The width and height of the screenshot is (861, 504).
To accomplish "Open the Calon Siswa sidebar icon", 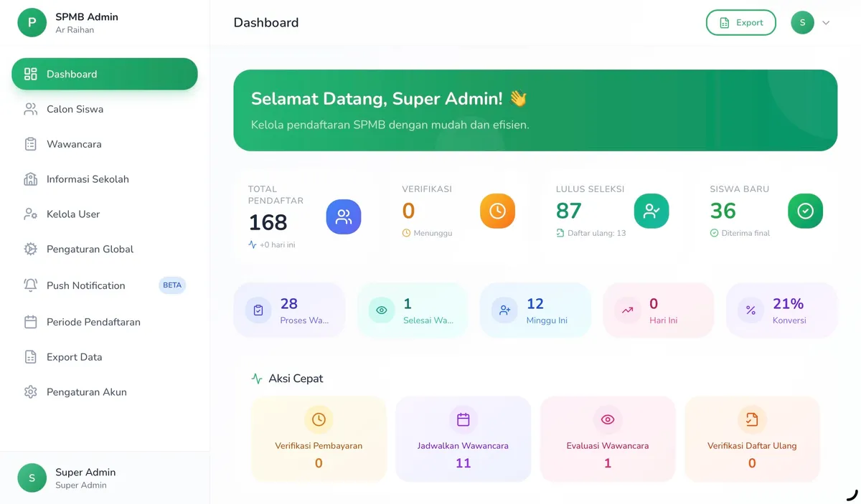I will [29, 108].
